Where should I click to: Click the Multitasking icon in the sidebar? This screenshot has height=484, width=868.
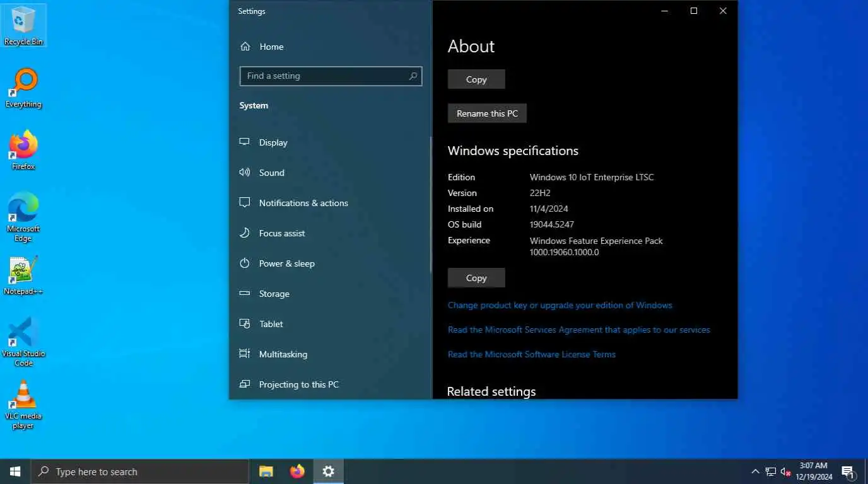[245, 354]
